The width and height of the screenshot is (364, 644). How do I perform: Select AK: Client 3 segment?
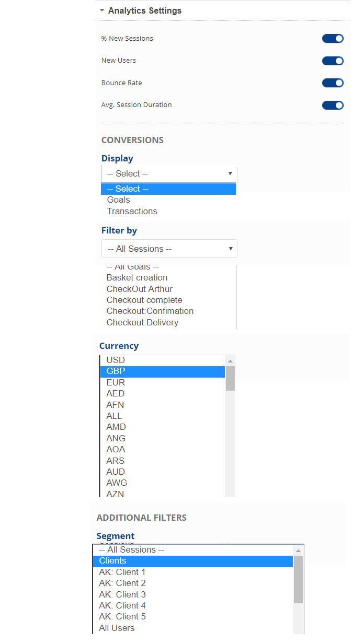tap(122, 595)
